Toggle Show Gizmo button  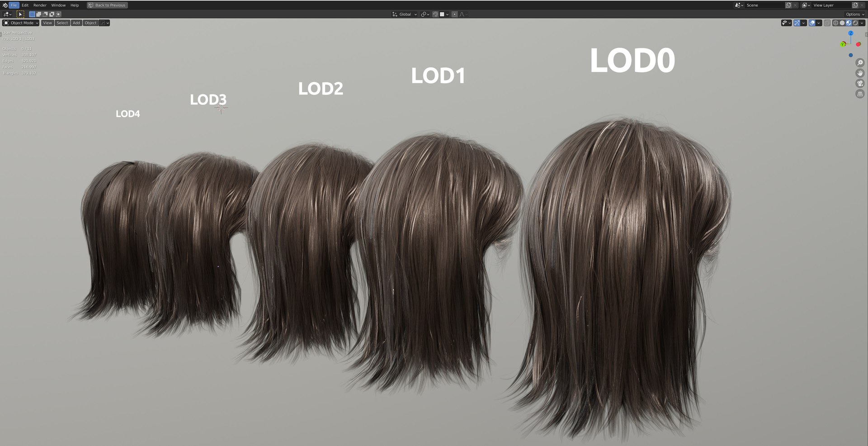[x=797, y=23]
